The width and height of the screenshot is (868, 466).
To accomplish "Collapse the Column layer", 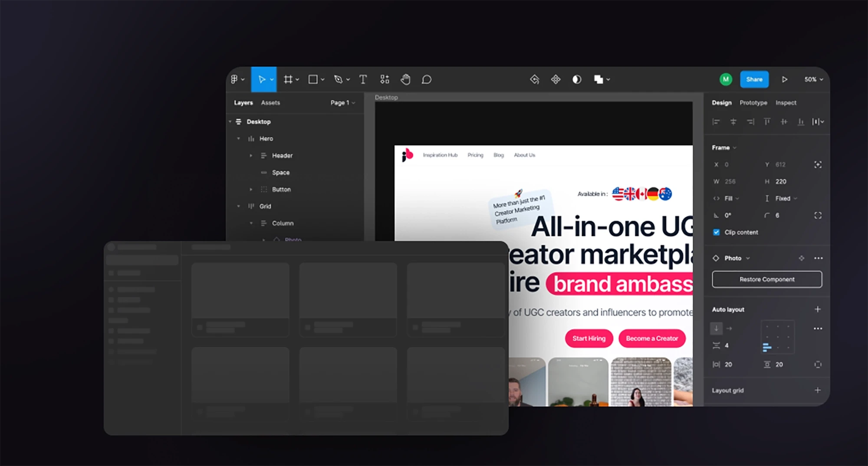I will (251, 223).
